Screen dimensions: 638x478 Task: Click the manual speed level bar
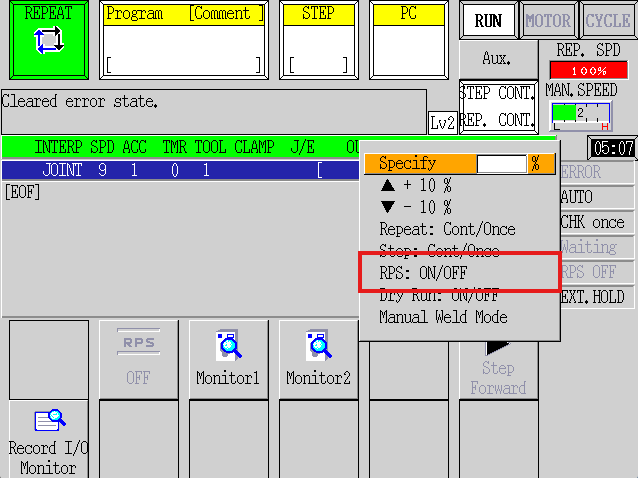click(x=581, y=116)
